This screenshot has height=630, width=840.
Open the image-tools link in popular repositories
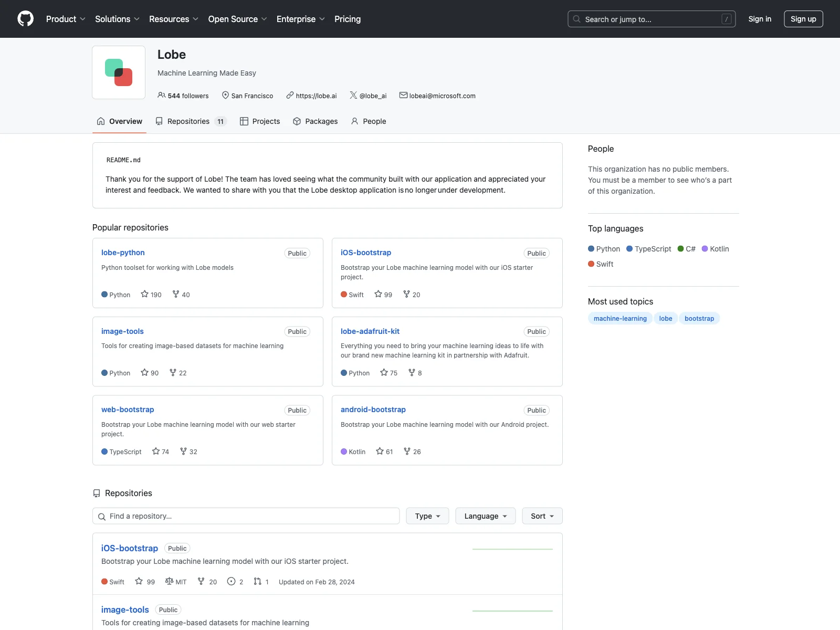(122, 331)
